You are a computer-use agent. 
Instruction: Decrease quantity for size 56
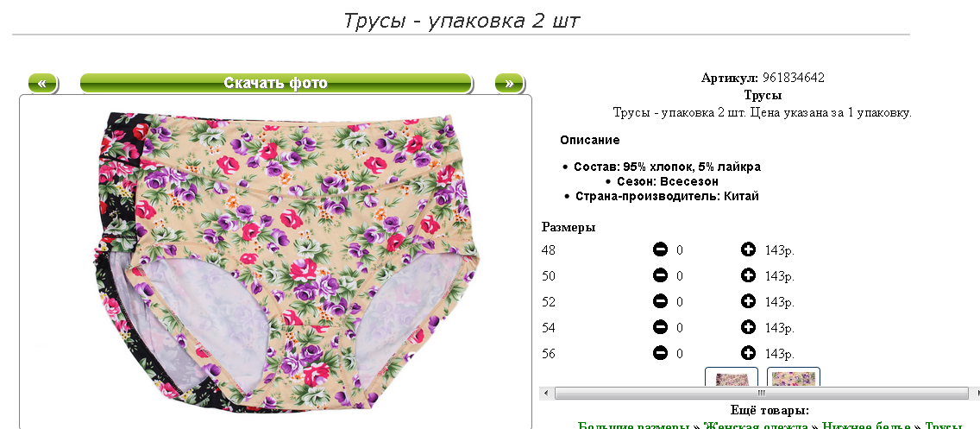coord(660,353)
